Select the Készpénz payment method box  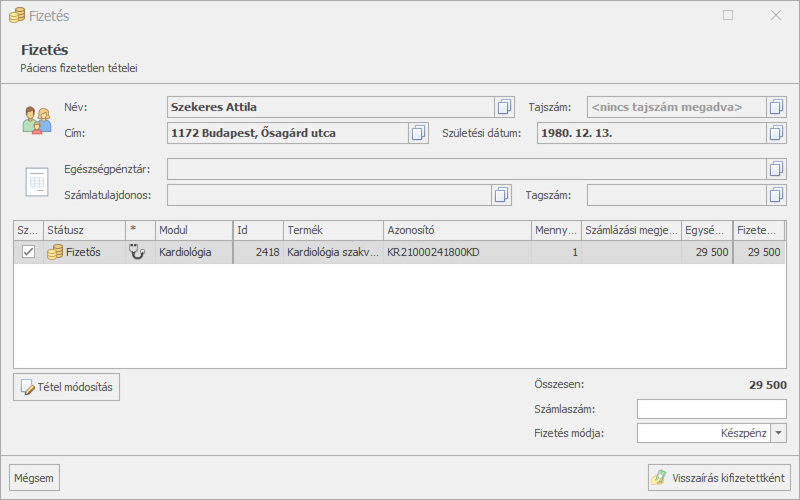click(x=702, y=433)
